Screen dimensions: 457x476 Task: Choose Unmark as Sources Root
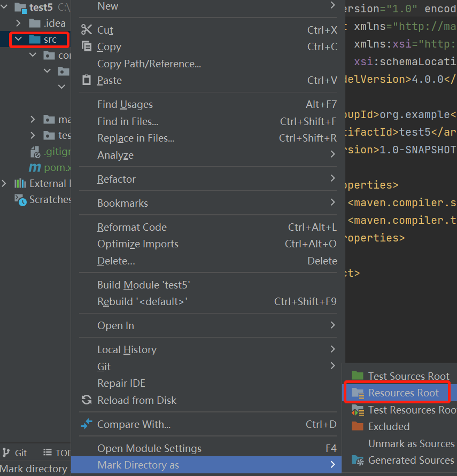412,443
